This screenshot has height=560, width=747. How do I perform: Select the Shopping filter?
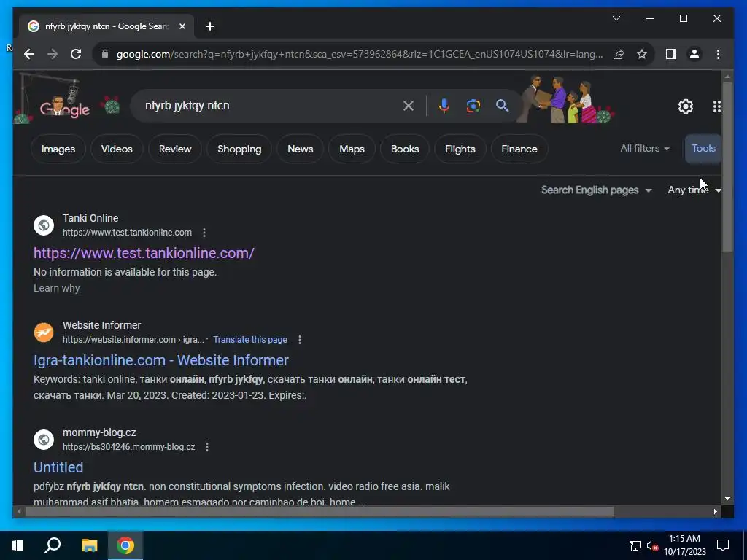239,149
